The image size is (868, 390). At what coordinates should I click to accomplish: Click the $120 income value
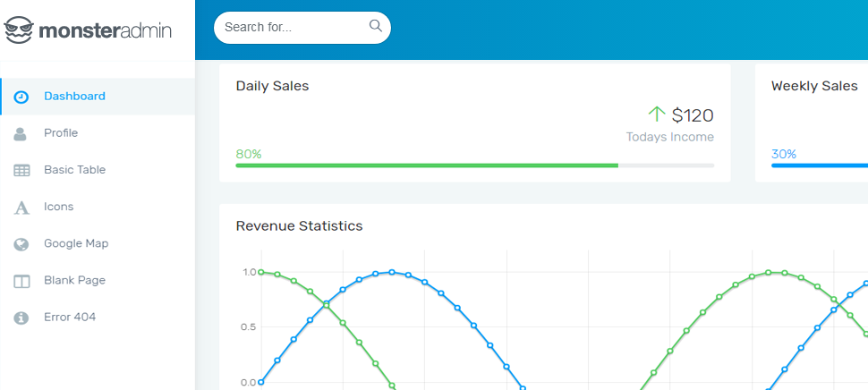693,115
